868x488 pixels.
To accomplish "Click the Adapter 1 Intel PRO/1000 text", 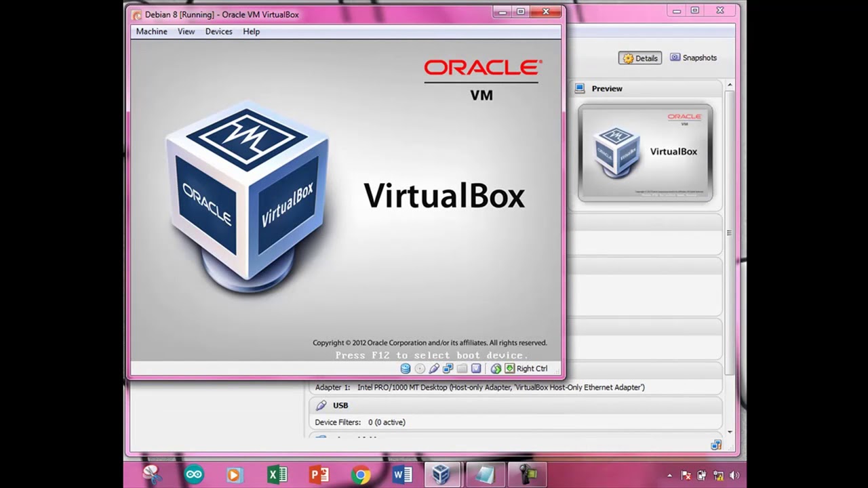I will click(479, 387).
